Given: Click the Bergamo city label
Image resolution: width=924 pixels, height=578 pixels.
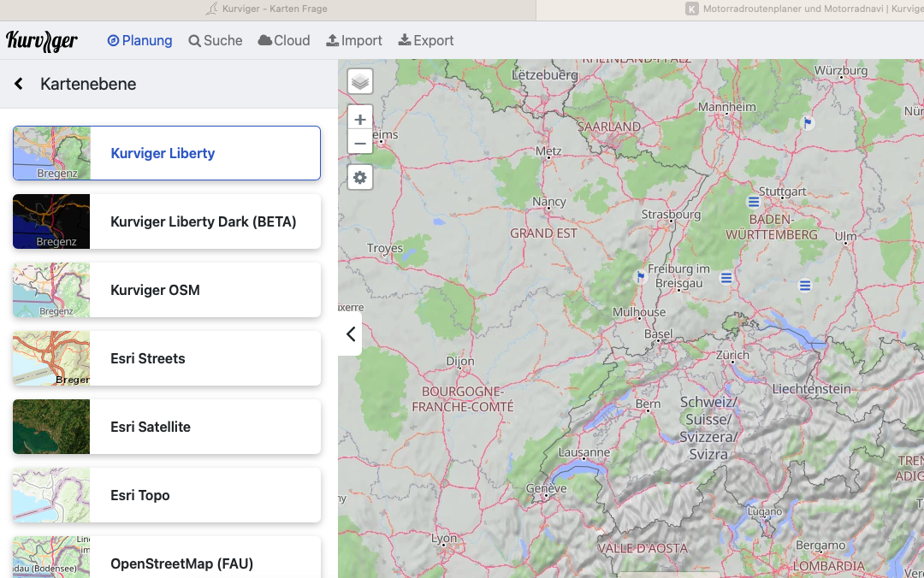Looking at the screenshot, I should point(820,545).
